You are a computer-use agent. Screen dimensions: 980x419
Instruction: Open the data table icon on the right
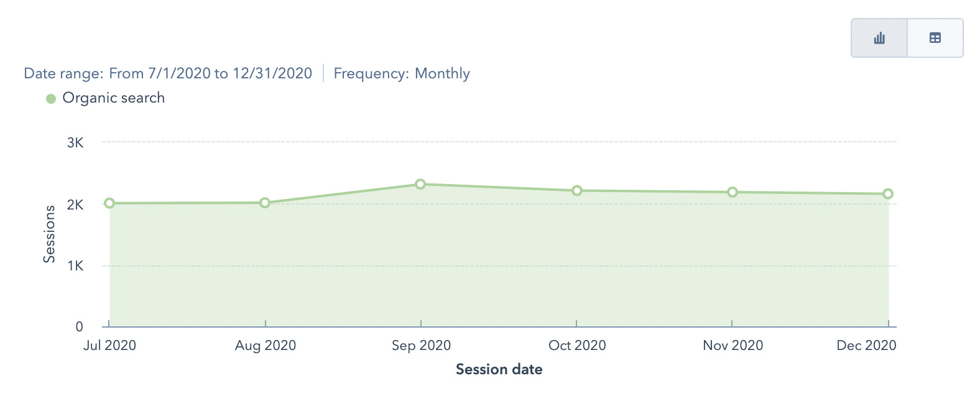[x=935, y=39]
